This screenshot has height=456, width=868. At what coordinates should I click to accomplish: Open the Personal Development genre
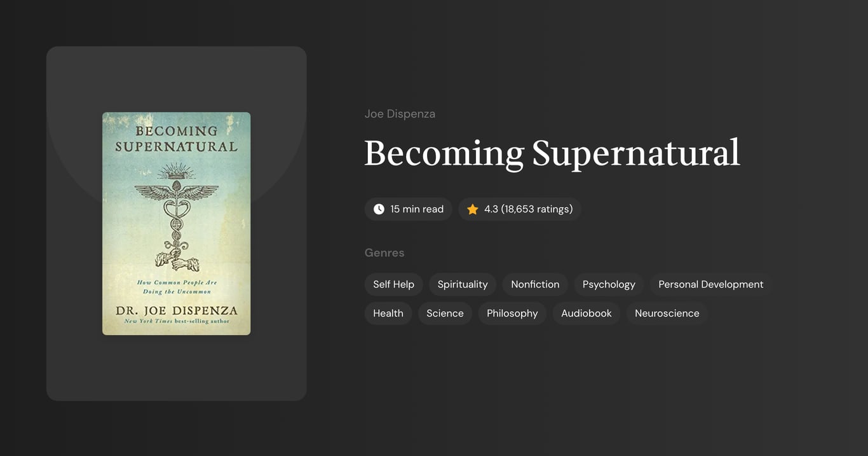(x=710, y=284)
